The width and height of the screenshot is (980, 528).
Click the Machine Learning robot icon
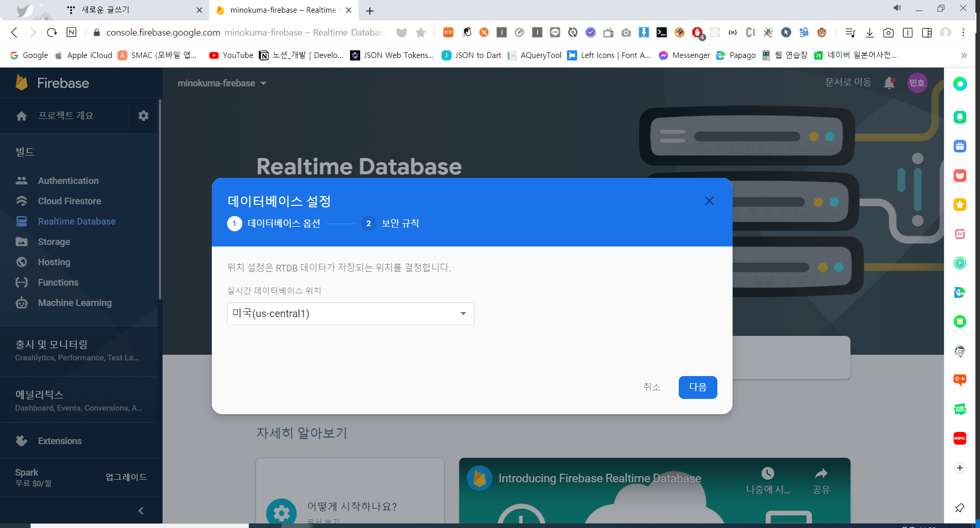(21, 302)
